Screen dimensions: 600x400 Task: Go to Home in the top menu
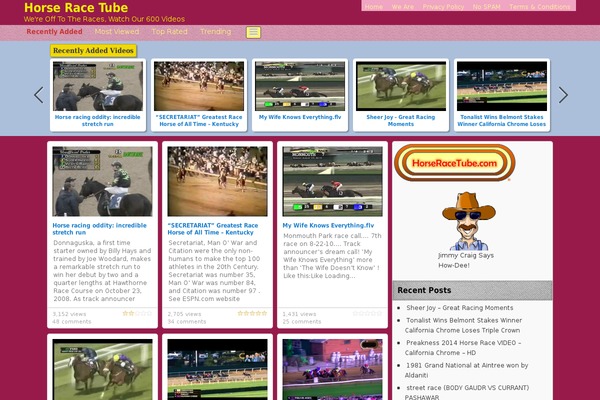[x=373, y=7]
